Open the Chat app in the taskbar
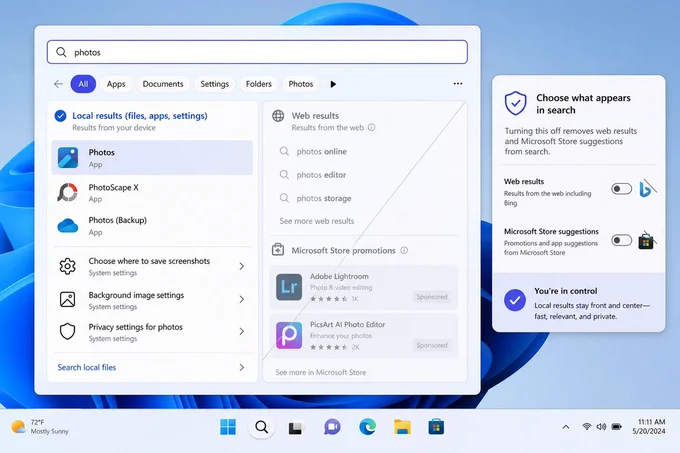 pyautogui.click(x=332, y=427)
